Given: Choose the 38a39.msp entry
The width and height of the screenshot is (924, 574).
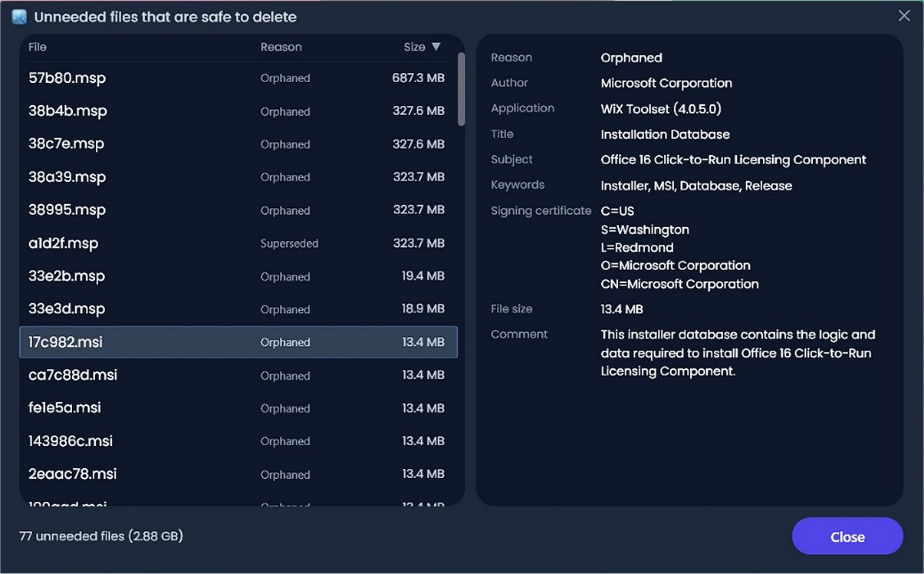Looking at the screenshot, I should pos(238,177).
